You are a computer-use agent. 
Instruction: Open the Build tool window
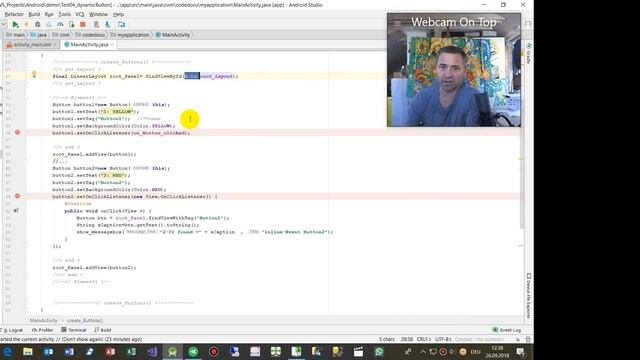tap(103, 330)
